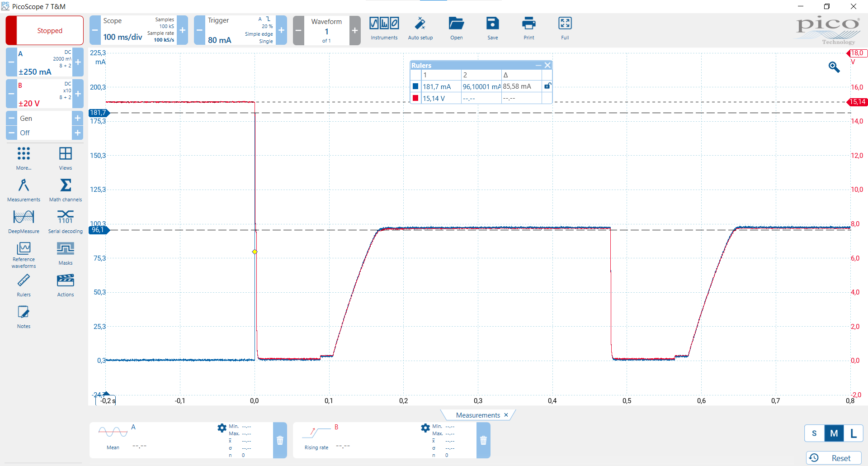The image size is (868, 466).
Task: Click the 18,0 axis scale handle
Action: point(857,53)
